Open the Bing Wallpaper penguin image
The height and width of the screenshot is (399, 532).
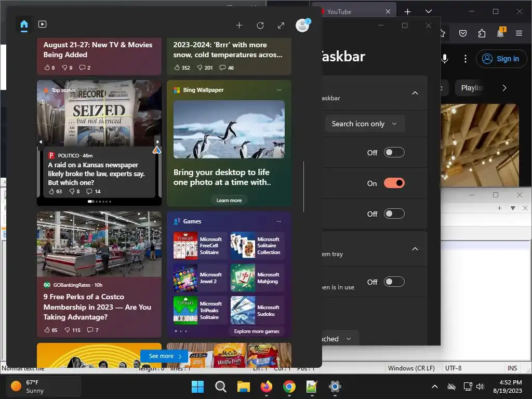pos(229,129)
